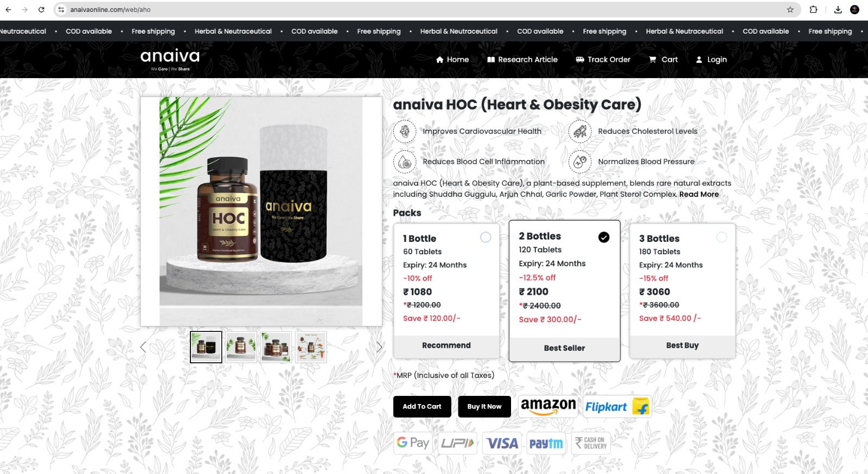The image size is (868, 474).
Task: Select the 2 Bottles pack option
Action: pyautogui.click(x=564, y=291)
